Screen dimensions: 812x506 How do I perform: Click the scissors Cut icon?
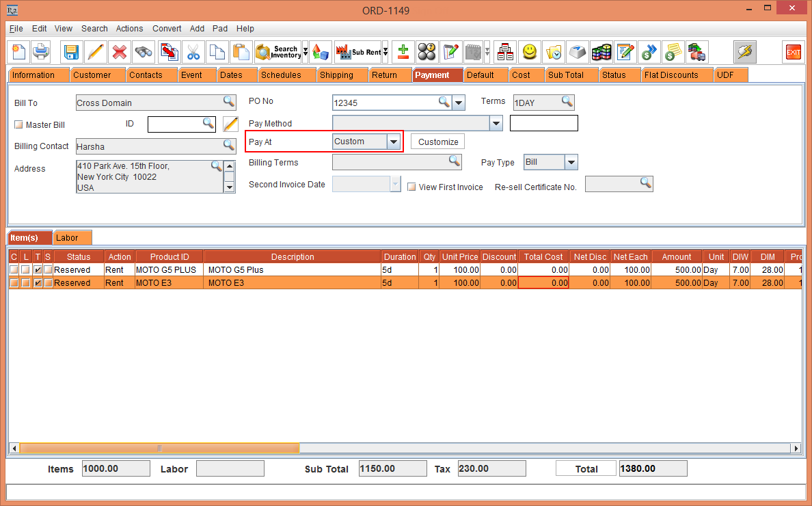(x=193, y=52)
